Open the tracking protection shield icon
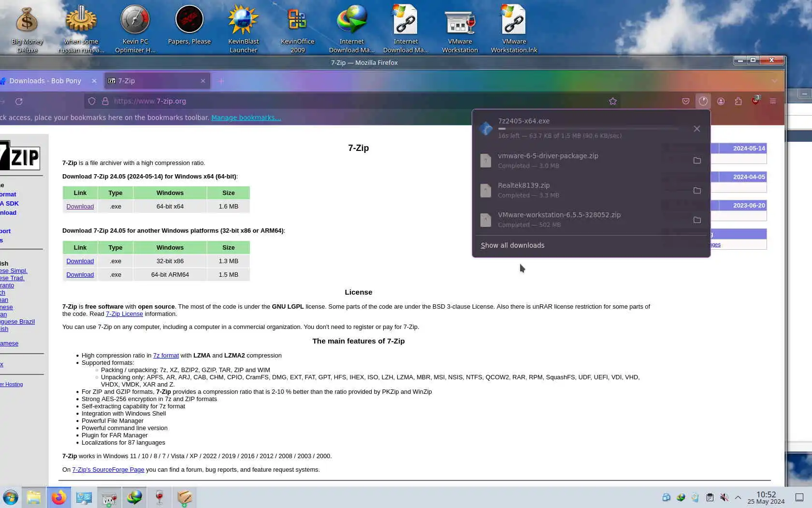 coord(92,101)
